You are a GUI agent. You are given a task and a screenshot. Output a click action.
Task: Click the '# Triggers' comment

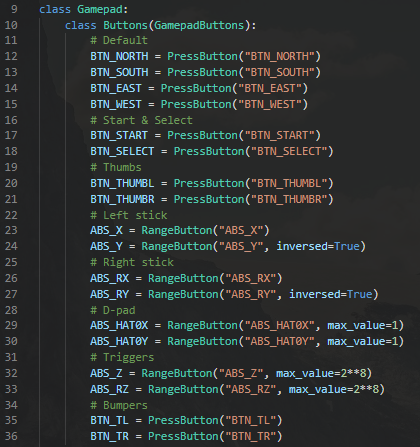[122, 357]
